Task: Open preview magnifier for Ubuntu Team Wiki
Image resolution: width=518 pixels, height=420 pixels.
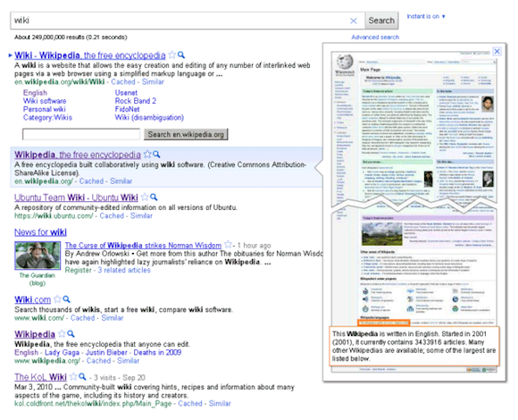Action: 154,197
